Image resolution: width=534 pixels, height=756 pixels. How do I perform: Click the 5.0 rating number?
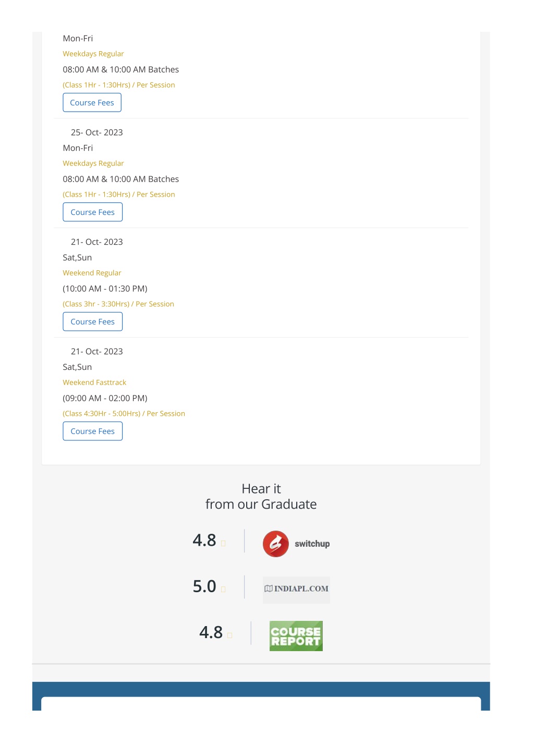pos(204,586)
